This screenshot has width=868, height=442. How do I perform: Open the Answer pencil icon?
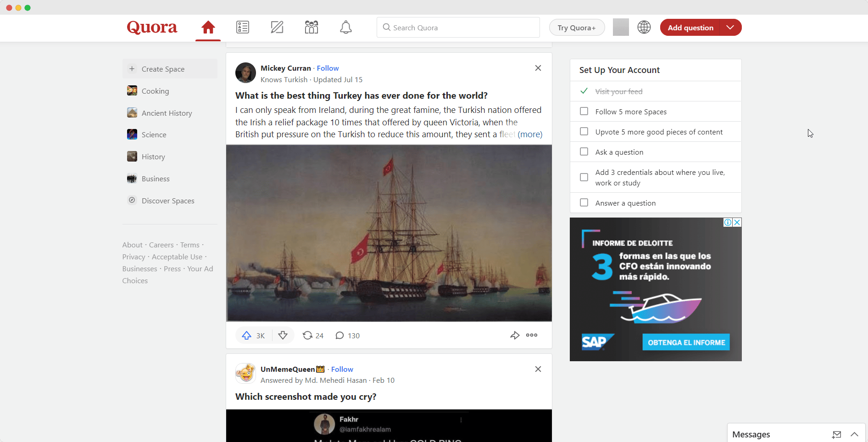pos(277,28)
